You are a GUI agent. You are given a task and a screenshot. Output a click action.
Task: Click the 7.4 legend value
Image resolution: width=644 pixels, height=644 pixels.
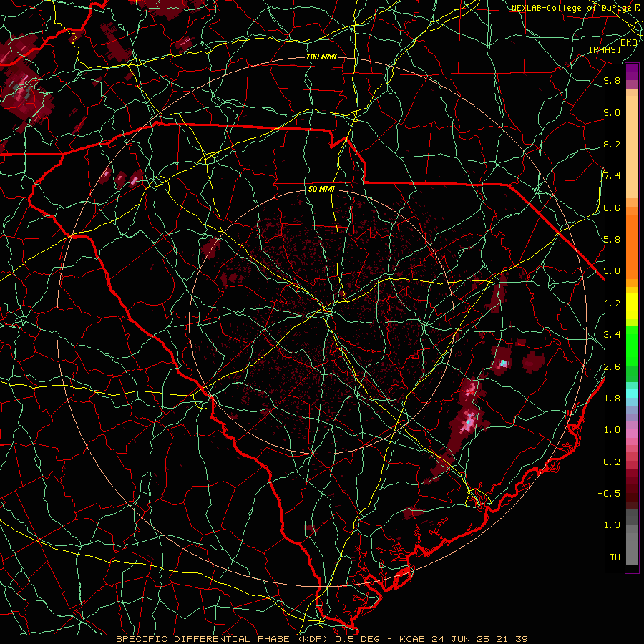coord(612,176)
